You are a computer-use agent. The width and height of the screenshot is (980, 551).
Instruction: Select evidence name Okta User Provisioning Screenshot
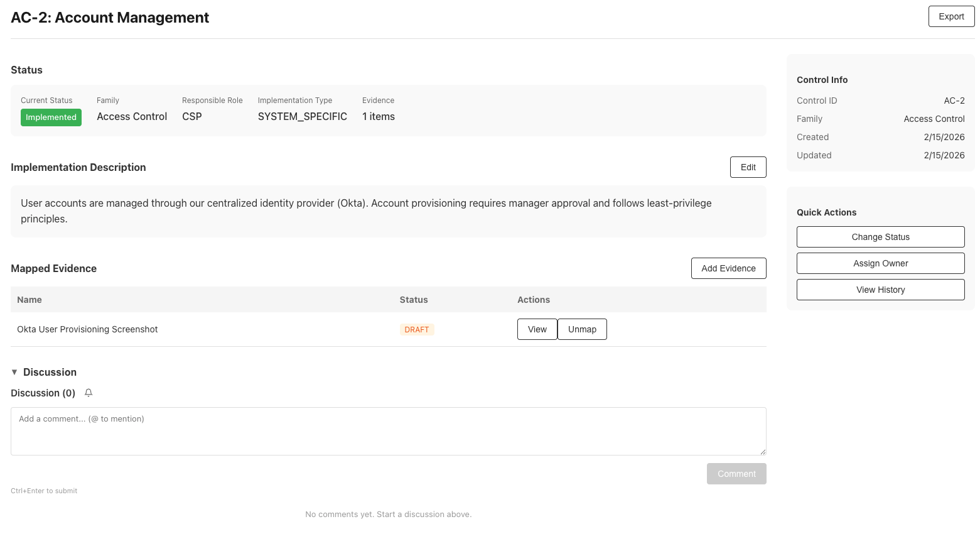click(87, 329)
